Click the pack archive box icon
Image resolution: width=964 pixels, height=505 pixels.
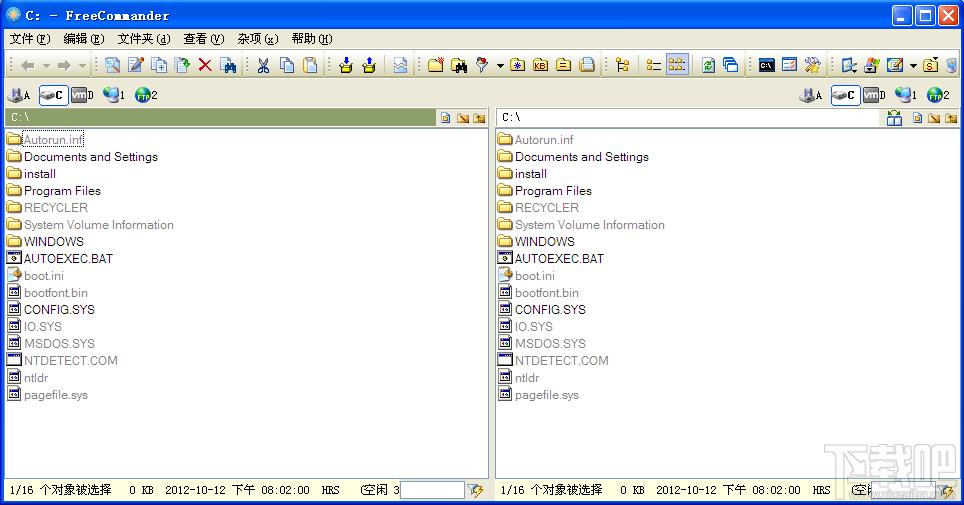346,65
